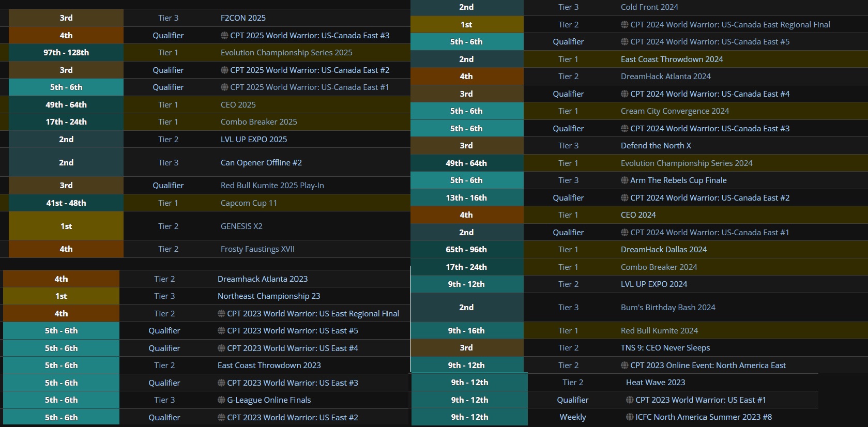
Task: Click the '1st' placement in GENESIS X2 row
Action: click(x=66, y=226)
